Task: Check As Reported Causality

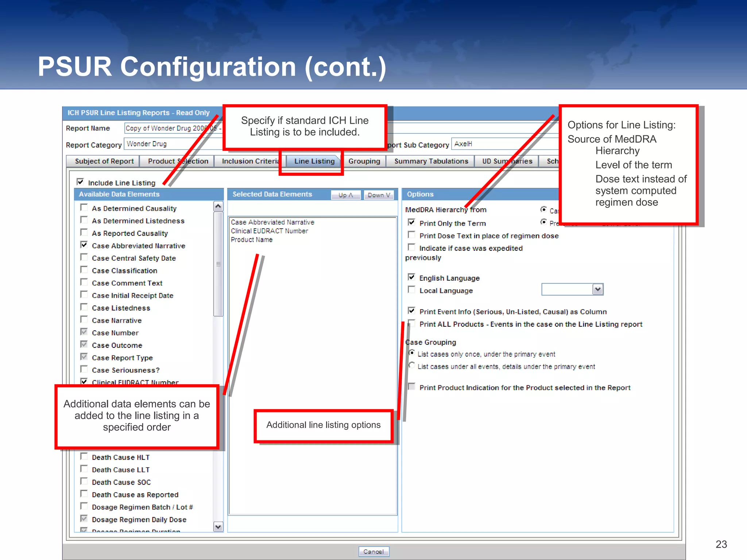Action: click(x=84, y=232)
